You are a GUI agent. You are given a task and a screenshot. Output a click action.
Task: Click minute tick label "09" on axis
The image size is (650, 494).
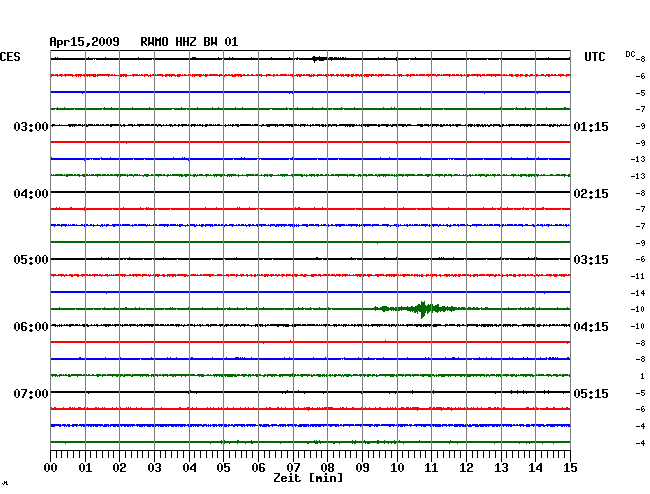click(362, 468)
